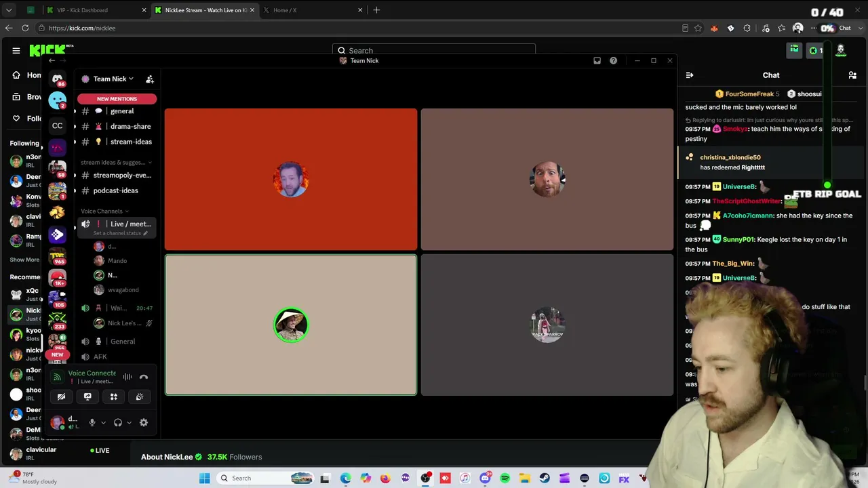Open microphone input device options arrow
Viewport: 868px width, 488px height.
click(x=103, y=423)
